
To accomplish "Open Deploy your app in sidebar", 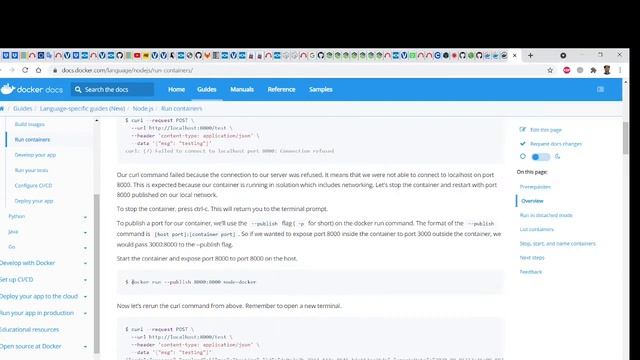I will pos(34,201).
